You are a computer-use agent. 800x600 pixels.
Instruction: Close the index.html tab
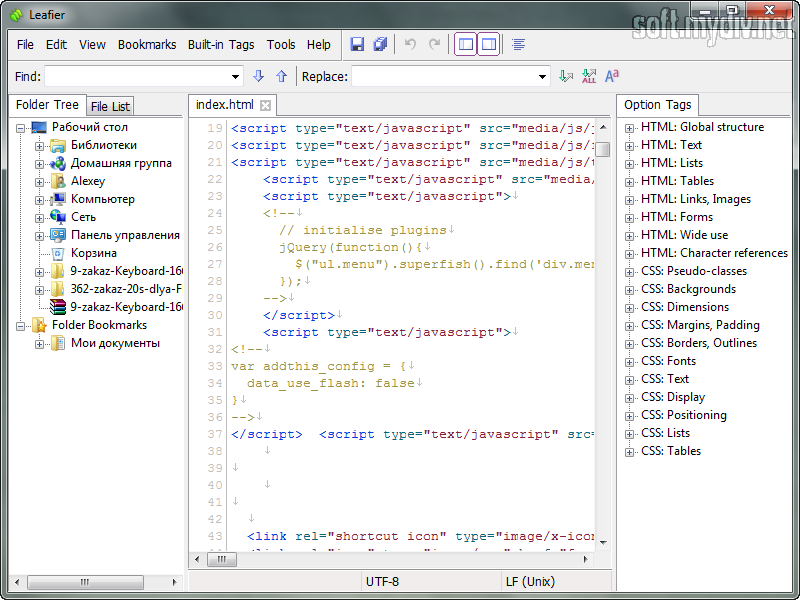pos(265,105)
